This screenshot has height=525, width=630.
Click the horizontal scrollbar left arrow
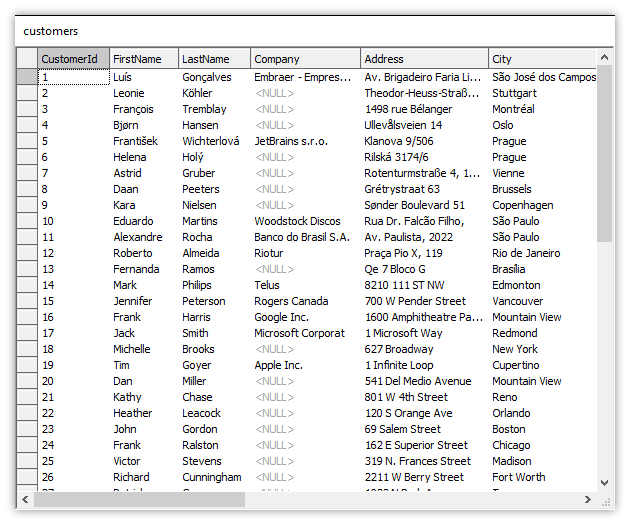25,499
